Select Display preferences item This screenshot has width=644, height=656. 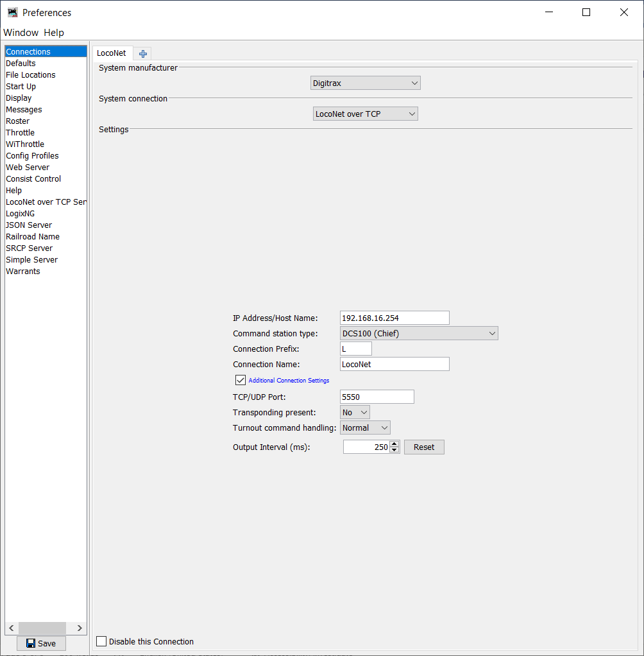coord(46,98)
